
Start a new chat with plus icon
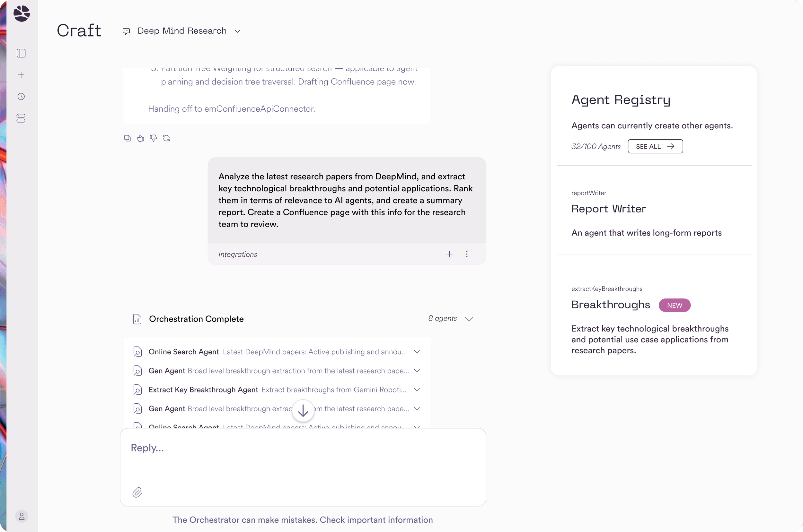21,75
